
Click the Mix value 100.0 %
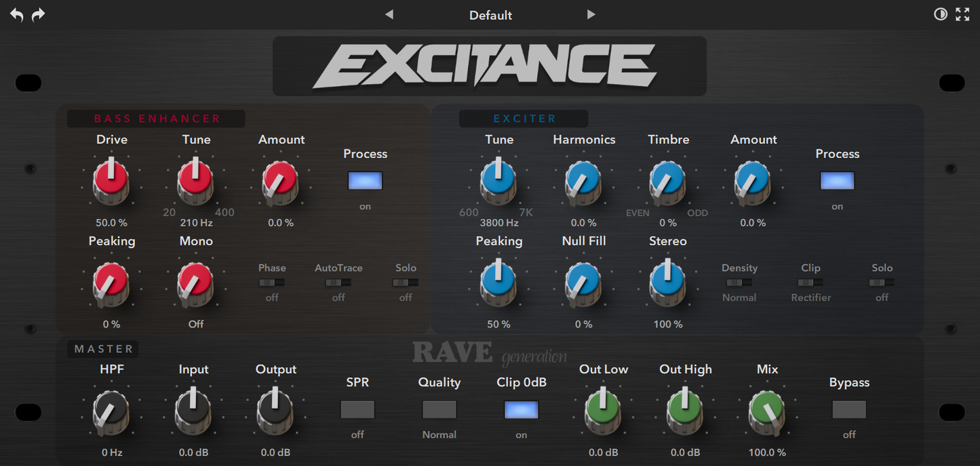767,452
